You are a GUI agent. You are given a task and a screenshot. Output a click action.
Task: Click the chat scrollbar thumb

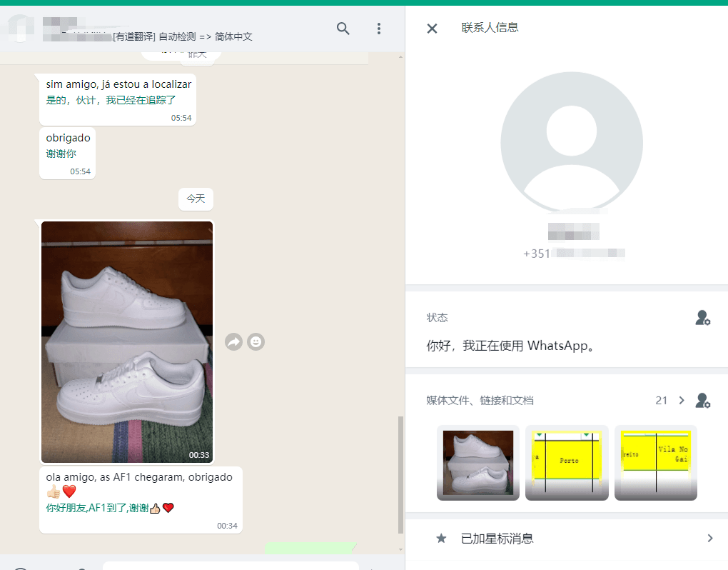coord(400,474)
